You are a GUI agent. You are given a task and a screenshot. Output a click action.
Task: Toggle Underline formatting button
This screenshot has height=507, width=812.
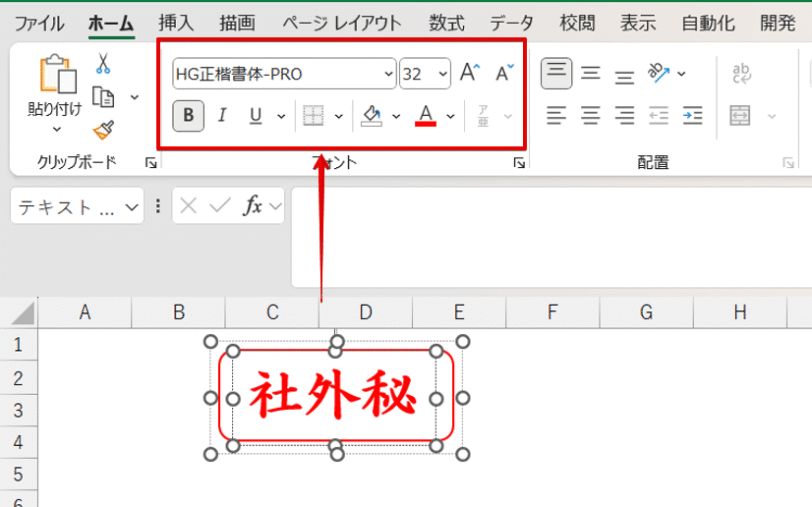click(x=255, y=115)
